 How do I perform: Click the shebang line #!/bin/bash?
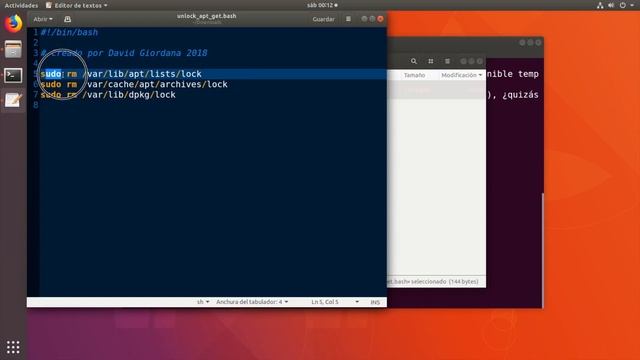click(69, 32)
